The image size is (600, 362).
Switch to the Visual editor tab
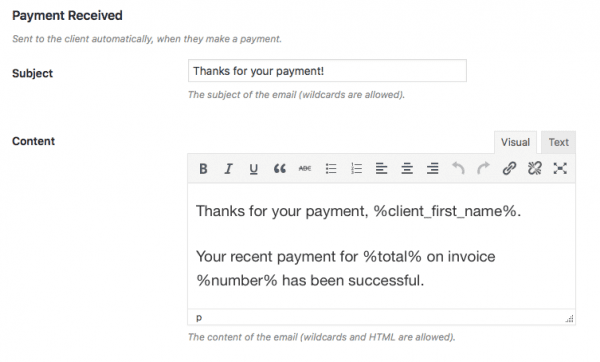click(x=515, y=142)
